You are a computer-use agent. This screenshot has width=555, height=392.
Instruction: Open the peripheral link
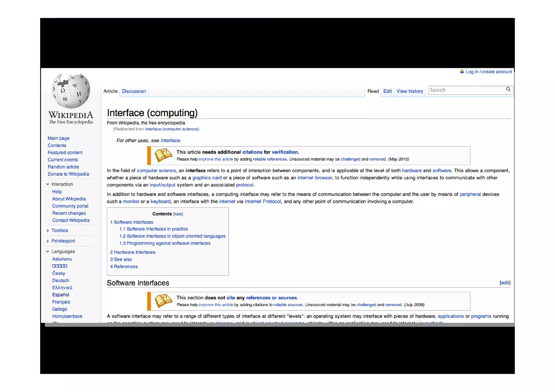[470, 194]
